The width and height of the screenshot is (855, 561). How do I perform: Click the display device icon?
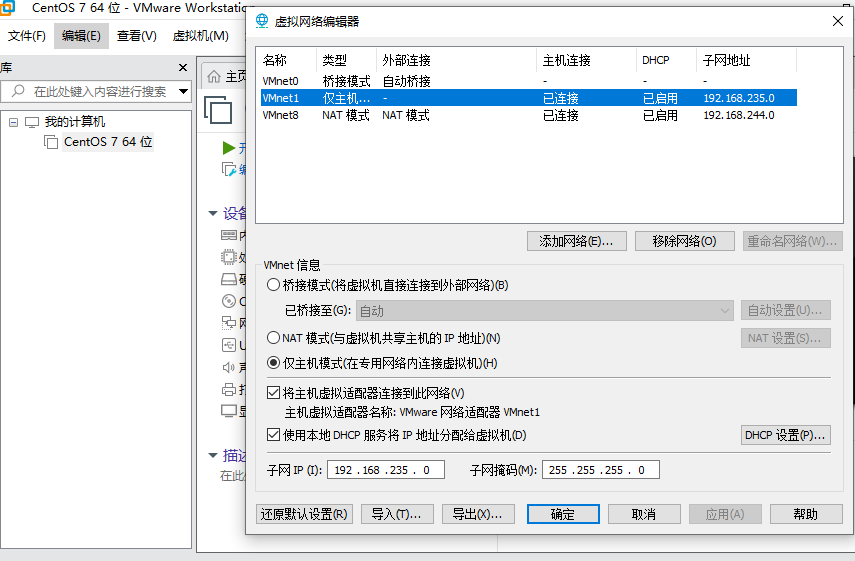tap(229, 411)
